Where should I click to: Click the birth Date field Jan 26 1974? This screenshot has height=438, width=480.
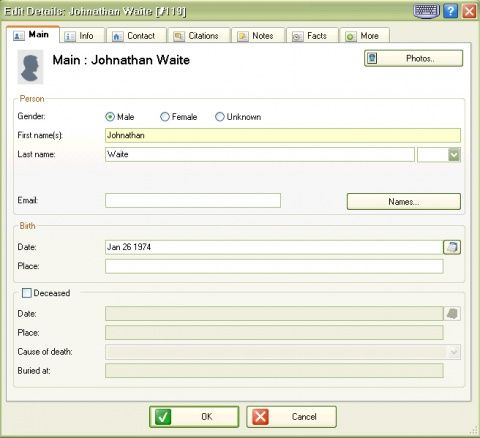tap(274, 247)
